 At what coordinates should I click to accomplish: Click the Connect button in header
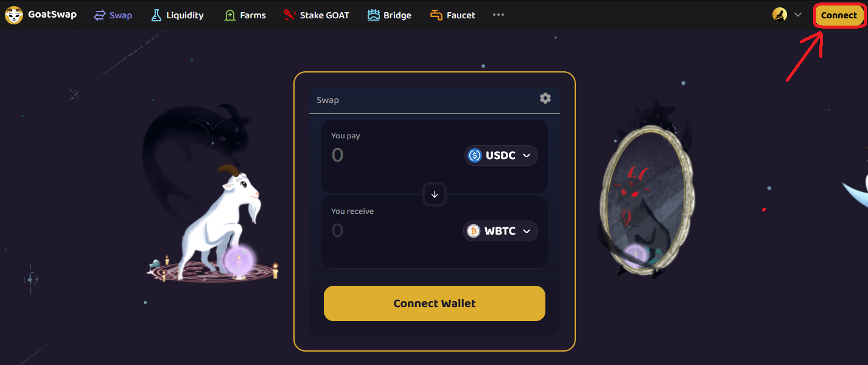[839, 15]
